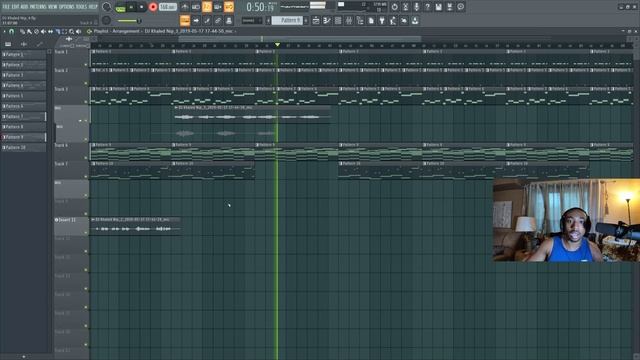Mute Track 1 with its green switch
The height and width of the screenshot is (360, 640).
click(86, 64)
